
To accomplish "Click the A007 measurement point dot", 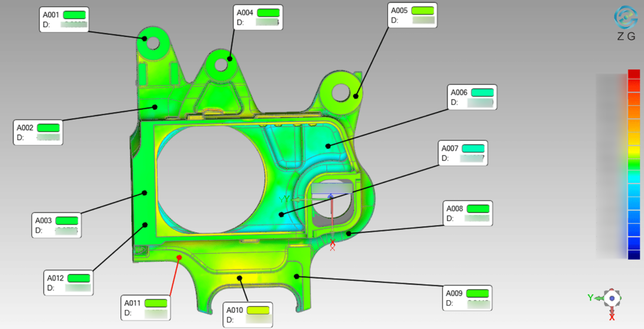I will click(281, 214).
